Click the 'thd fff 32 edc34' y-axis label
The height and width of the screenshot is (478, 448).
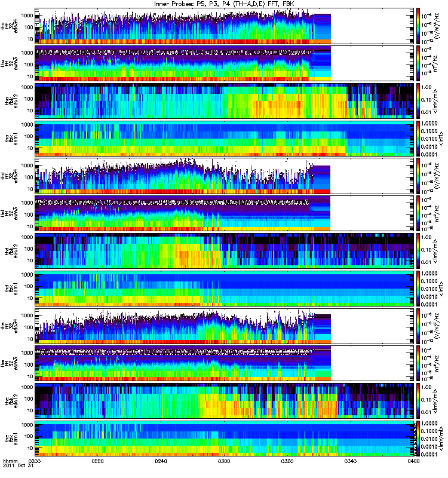[9, 176]
